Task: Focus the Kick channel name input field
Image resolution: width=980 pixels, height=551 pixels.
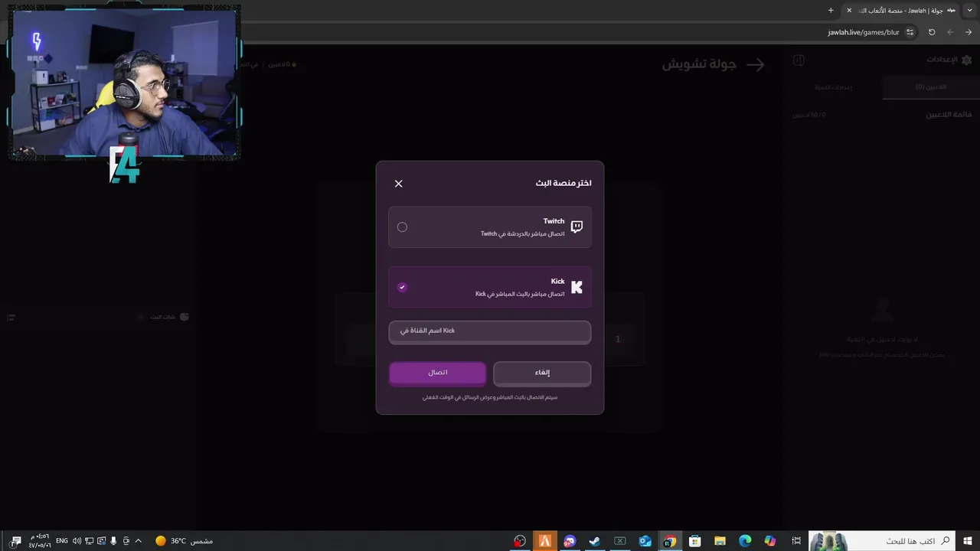Action: (490, 331)
